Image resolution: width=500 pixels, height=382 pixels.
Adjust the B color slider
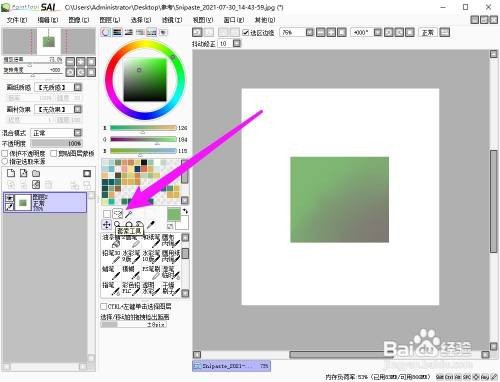[143, 151]
